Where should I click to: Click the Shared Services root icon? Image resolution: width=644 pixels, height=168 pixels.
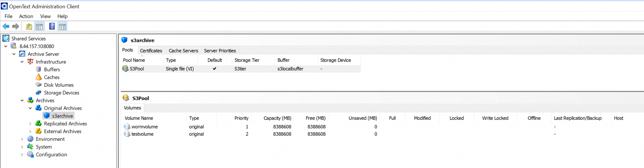(6, 38)
